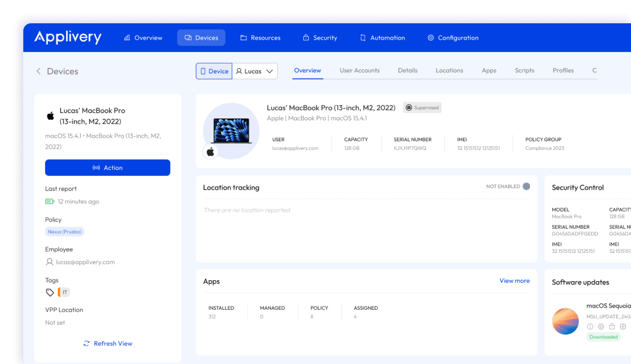Viewport: 631px width, 364px height.
Task: Switch to the User Accounts tab
Action: click(x=360, y=70)
